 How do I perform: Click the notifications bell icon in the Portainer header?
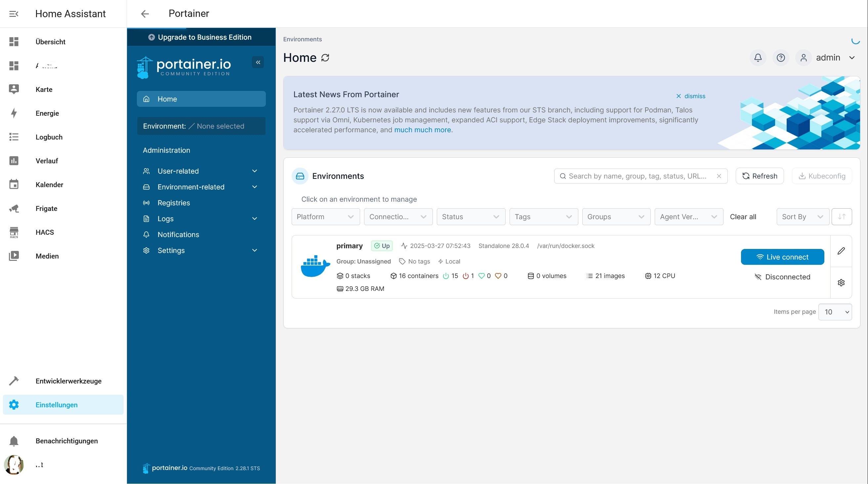758,58
